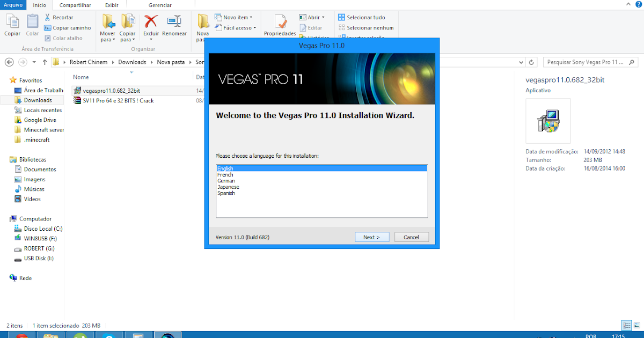The height and width of the screenshot is (338, 644).
Task: Click Cancel in the Vegas Pro installer
Action: tap(412, 237)
